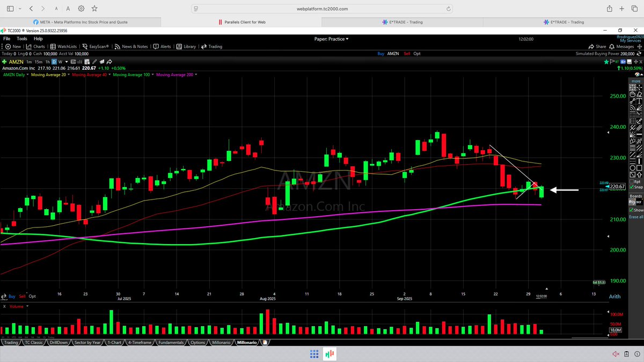Select the up arrow drawing tool
644x362 pixels.
click(639, 174)
